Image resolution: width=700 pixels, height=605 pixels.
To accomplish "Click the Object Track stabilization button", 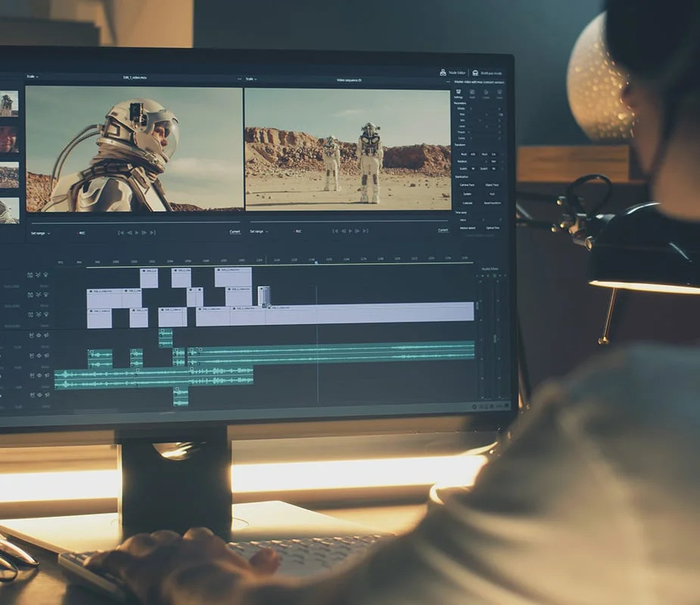I will (x=492, y=185).
